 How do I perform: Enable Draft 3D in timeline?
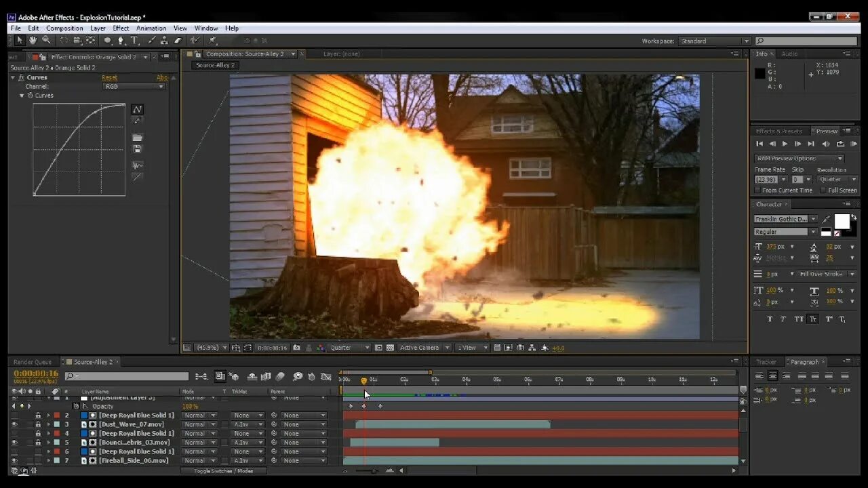click(x=234, y=376)
